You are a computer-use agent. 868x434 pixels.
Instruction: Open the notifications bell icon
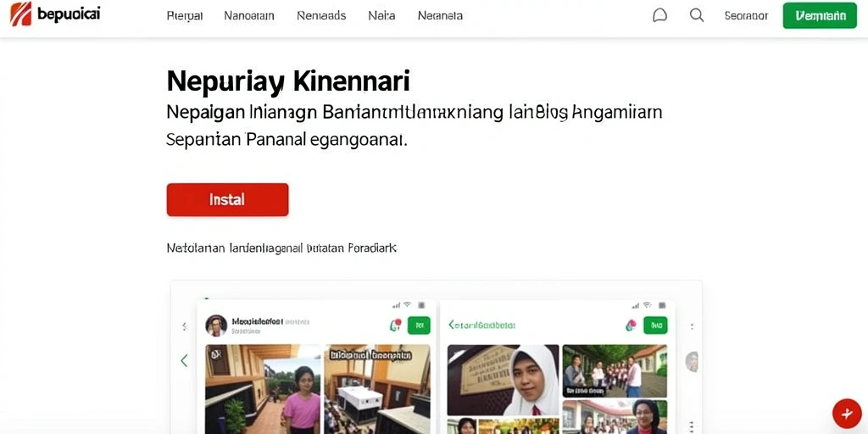coord(659,15)
